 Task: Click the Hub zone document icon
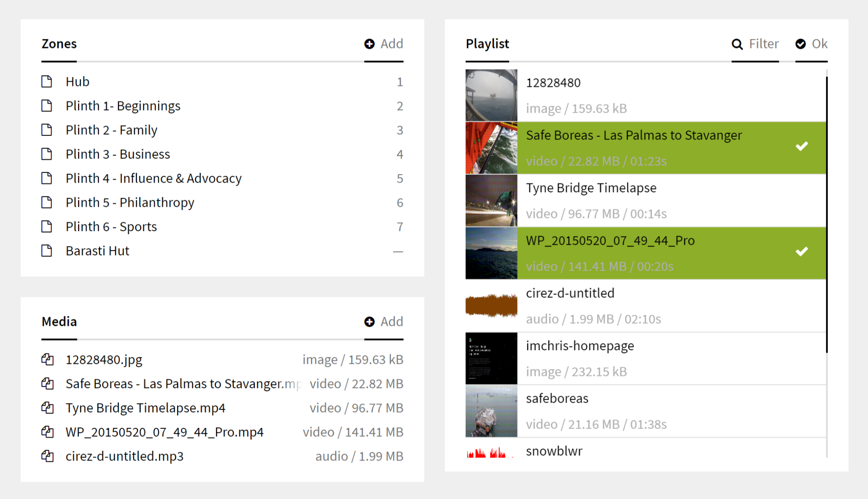click(47, 82)
